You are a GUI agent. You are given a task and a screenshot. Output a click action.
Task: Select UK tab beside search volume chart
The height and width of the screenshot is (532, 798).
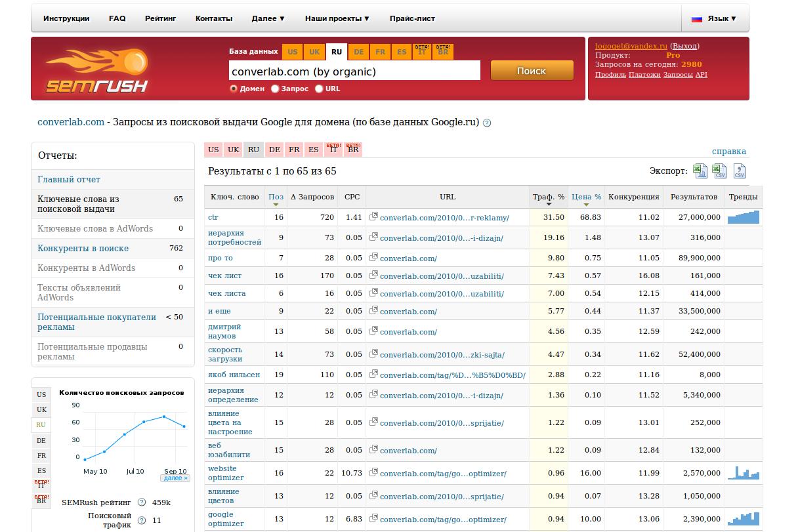[41, 409]
